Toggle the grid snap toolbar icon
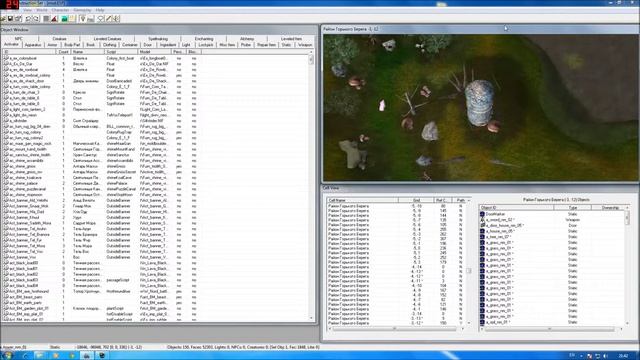Viewport: 640px width, 360px height. click(x=46, y=19)
